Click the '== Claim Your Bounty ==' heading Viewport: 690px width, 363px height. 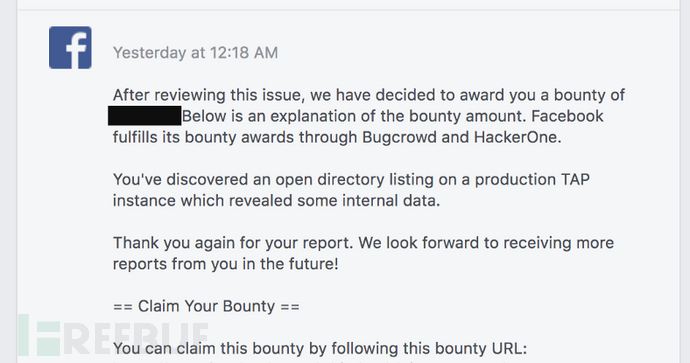206,306
